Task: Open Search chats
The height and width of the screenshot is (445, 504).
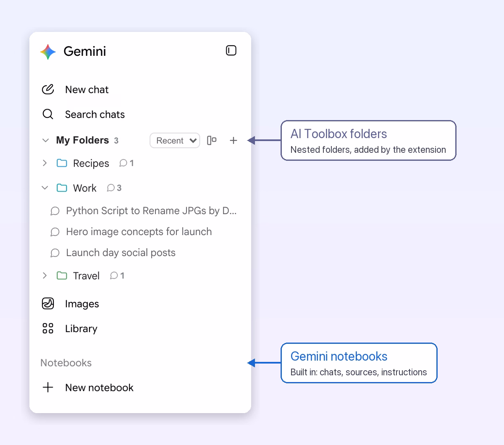Action: pyautogui.click(x=94, y=114)
